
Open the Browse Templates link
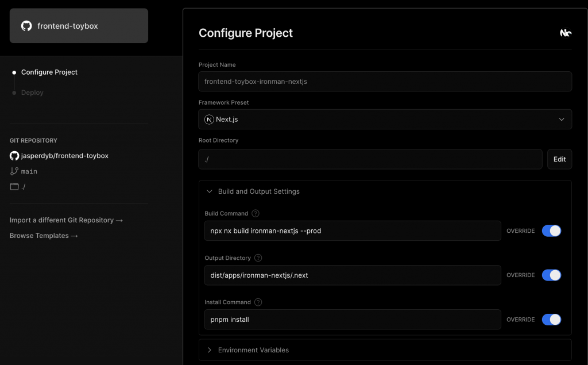(x=44, y=236)
